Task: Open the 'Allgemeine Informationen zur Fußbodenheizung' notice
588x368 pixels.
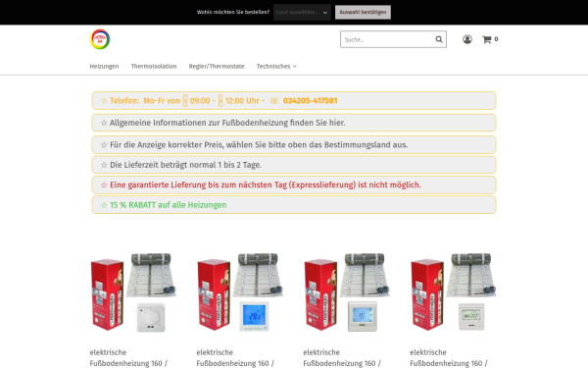Action: (x=294, y=123)
